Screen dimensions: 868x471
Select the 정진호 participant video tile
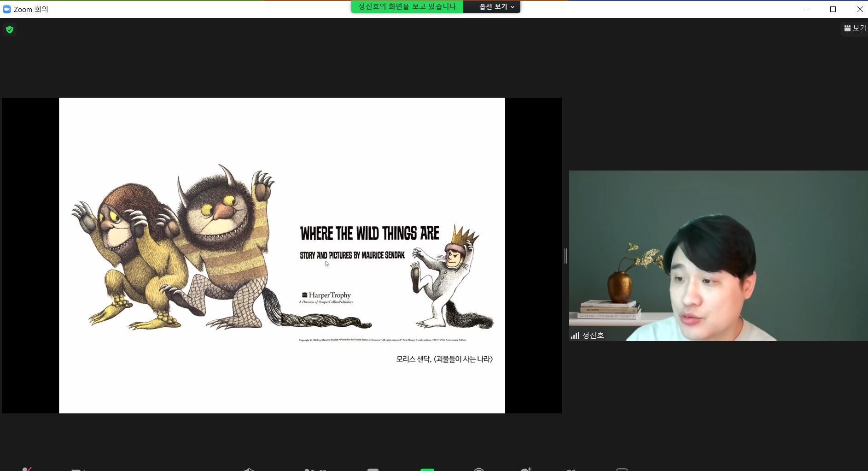pos(718,256)
